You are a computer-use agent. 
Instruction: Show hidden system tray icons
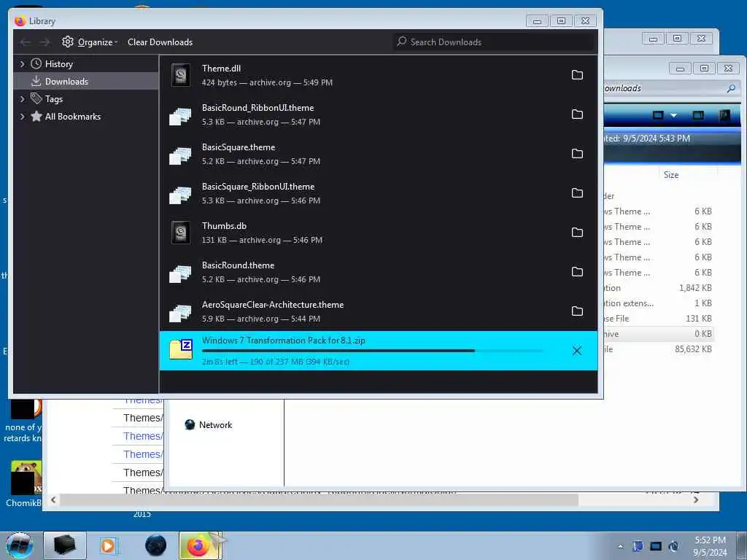pos(620,546)
